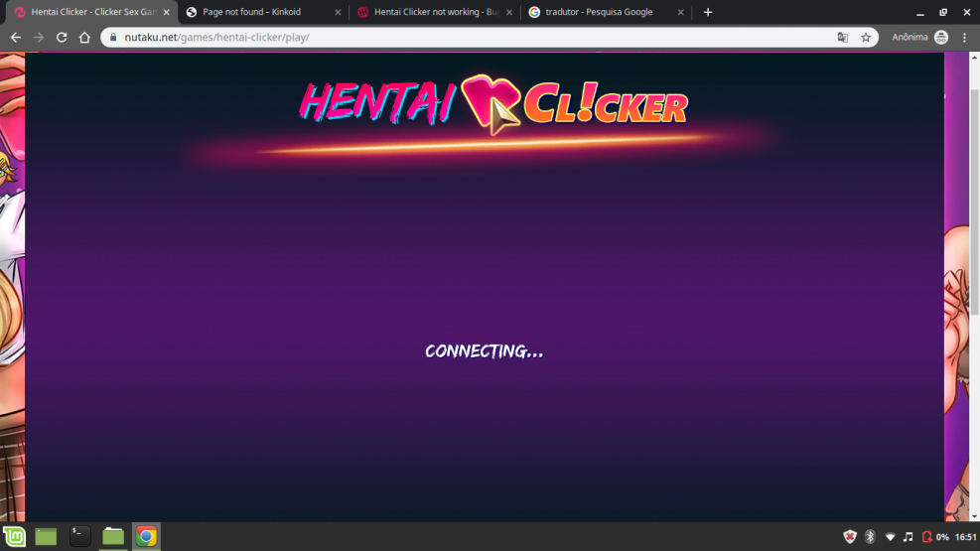Reload the current page
The width and height of the screenshot is (980, 551).
(62, 38)
